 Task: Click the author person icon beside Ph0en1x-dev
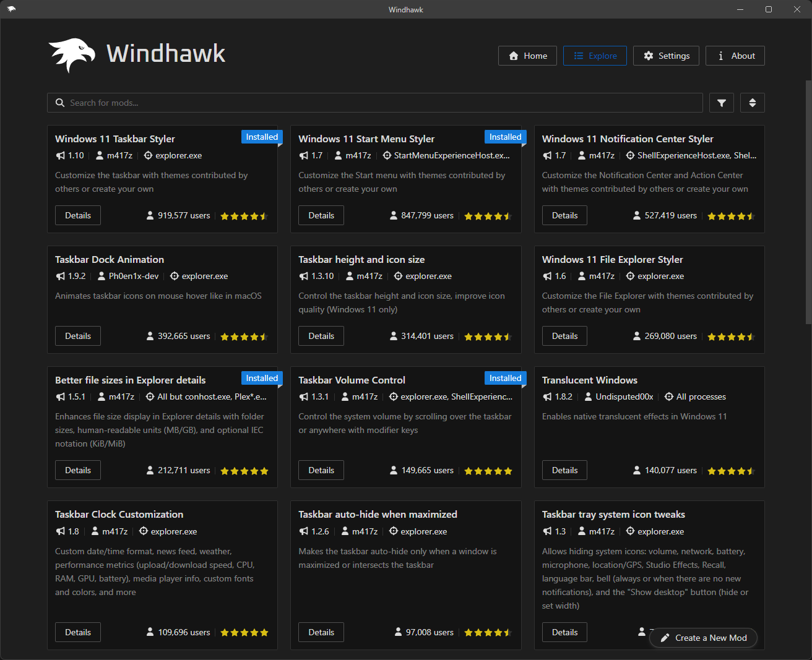coord(101,276)
